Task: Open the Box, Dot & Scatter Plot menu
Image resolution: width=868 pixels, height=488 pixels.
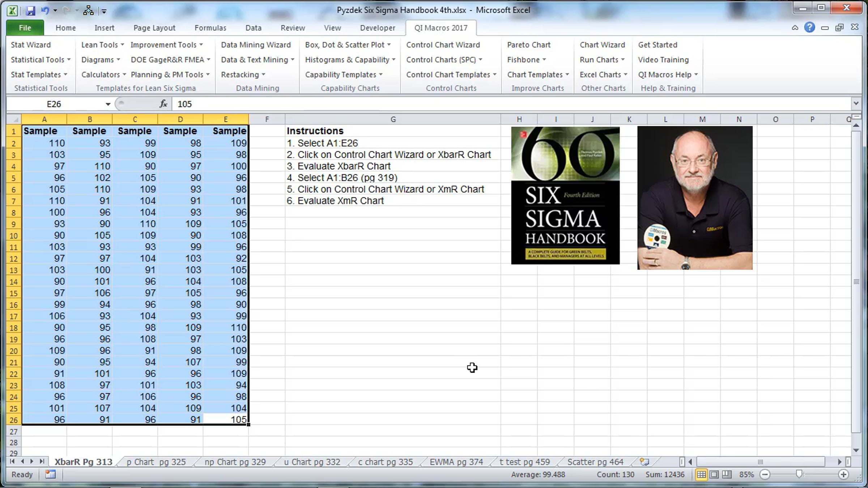Action: coord(348,45)
